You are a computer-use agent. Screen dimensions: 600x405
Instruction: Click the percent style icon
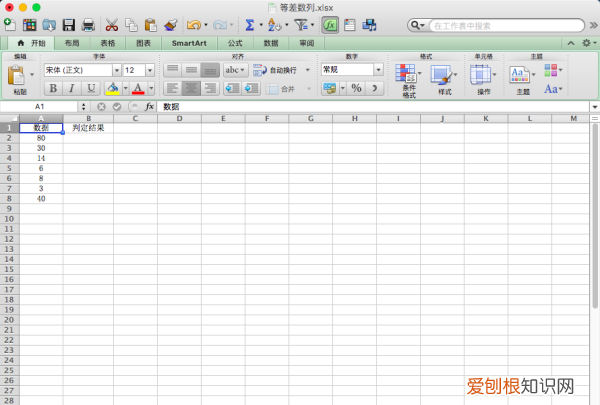point(355,88)
